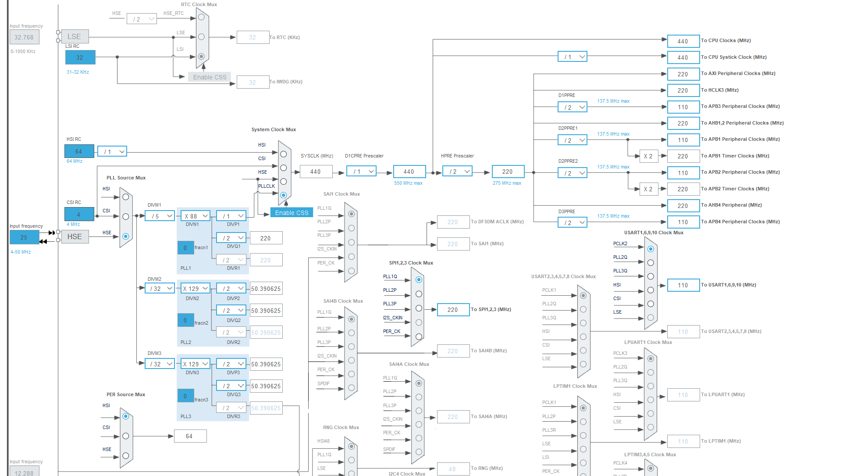Click the fracn2 value field
Image resolution: width=868 pixels, height=476 pixels.
[x=185, y=320]
